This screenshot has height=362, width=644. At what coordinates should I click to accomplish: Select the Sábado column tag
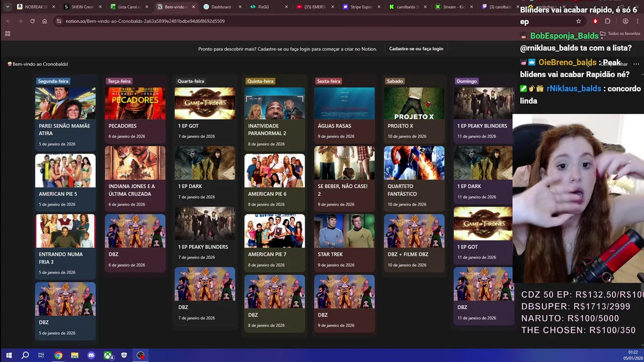[395, 81]
